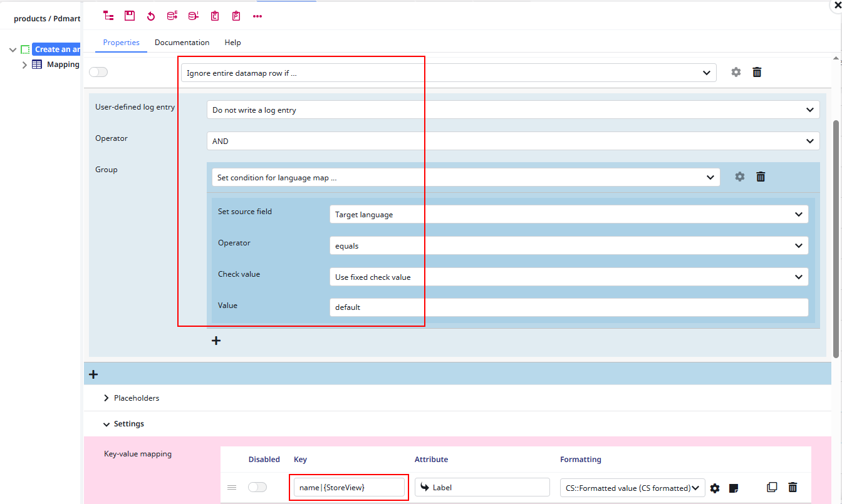Click the 'products / Pdmart' breadcrumb
The width and height of the screenshot is (842, 504).
[x=47, y=19]
